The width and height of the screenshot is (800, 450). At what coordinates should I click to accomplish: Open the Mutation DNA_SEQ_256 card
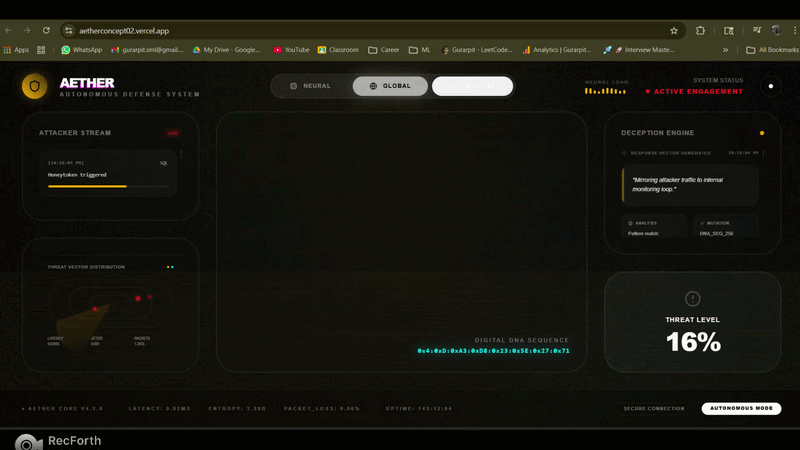(726, 228)
